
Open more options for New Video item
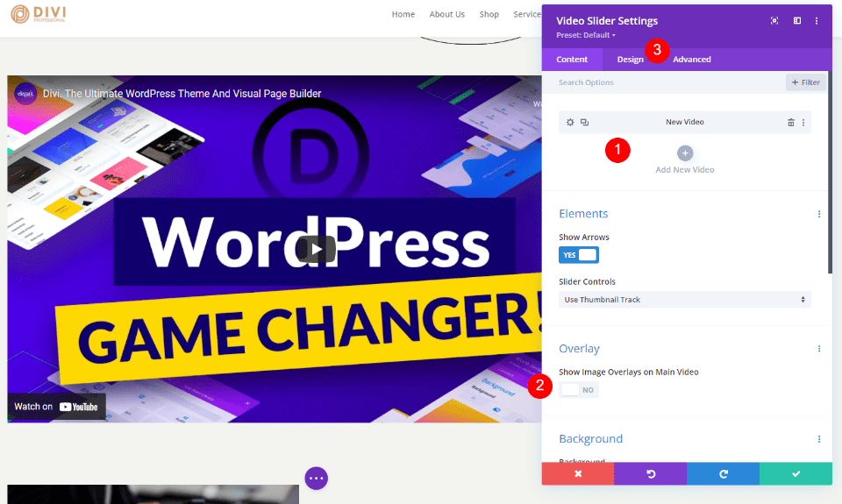[x=803, y=123]
